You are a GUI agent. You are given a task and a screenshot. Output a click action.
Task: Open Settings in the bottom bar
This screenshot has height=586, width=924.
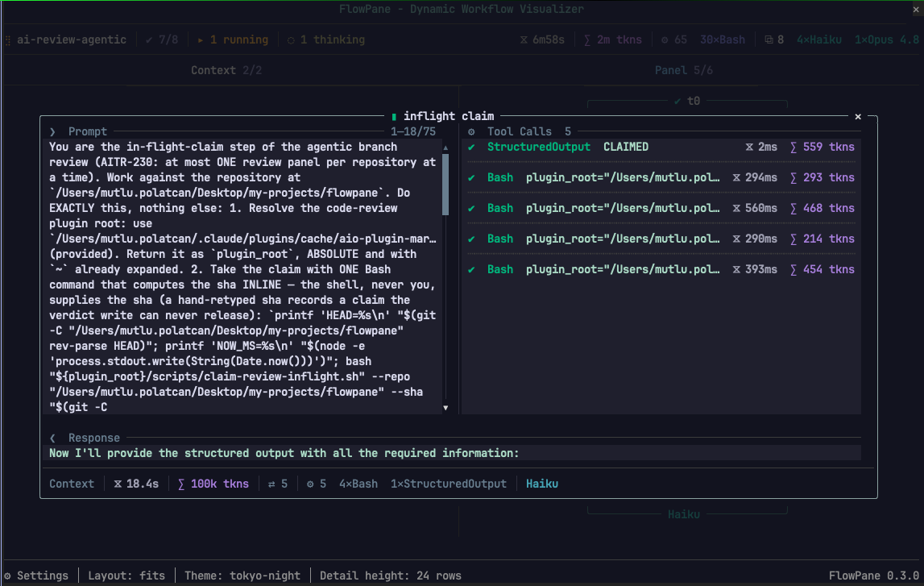pos(36,576)
